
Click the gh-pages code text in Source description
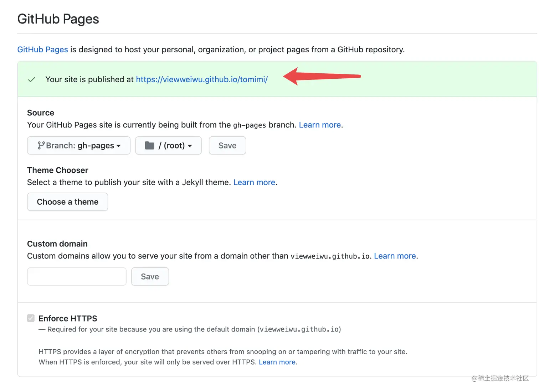click(x=250, y=125)
